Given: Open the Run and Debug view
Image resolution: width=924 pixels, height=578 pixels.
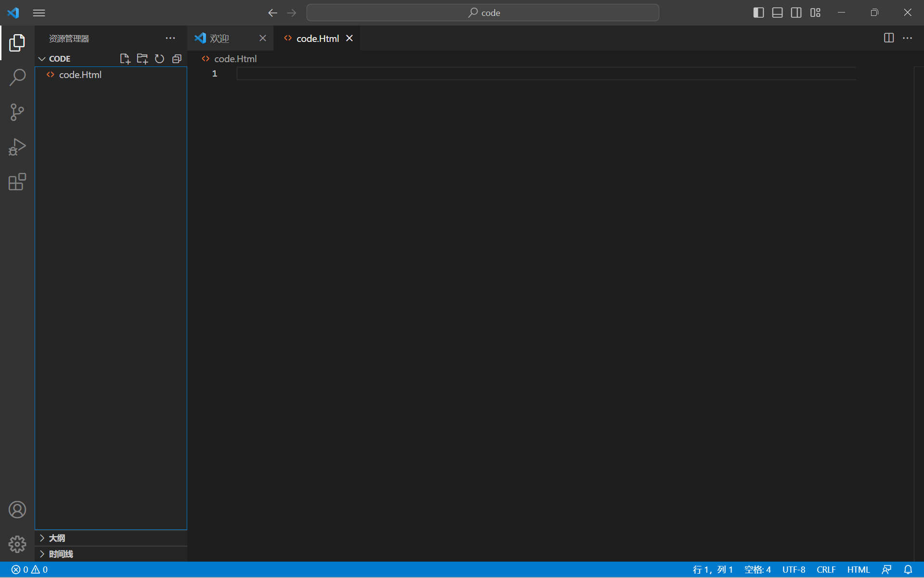Looking at the screenshot, I should coord(17,147).
